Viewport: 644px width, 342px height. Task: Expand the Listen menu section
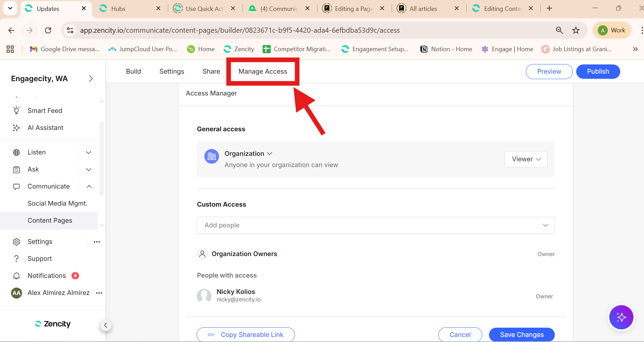tap(89, 152)
